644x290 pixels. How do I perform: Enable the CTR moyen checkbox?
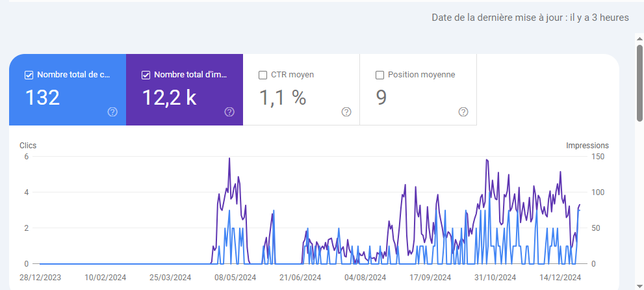263,75
